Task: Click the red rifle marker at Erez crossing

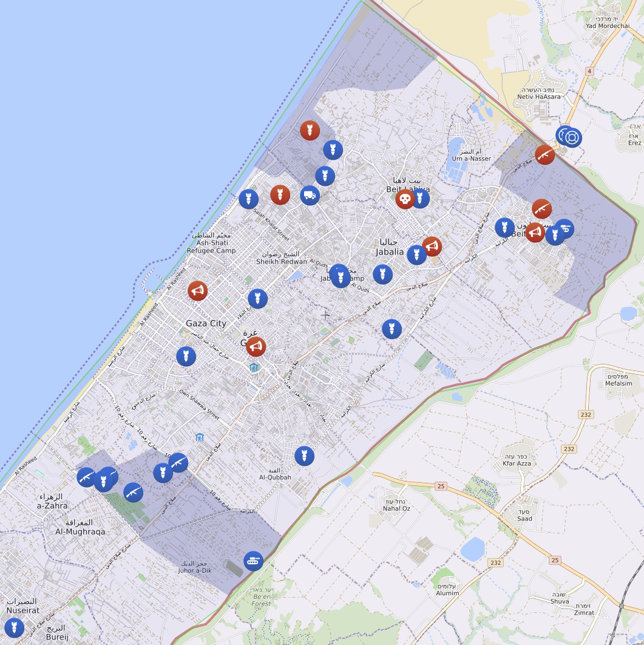Action: pyautogui.click(x=544, y=155)
